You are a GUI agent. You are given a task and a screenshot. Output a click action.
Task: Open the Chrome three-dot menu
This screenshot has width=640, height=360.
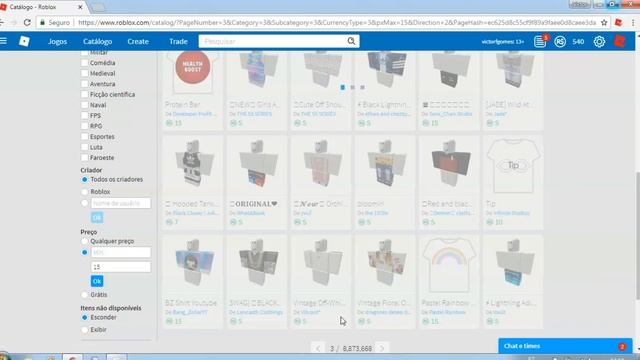point(633,22)
